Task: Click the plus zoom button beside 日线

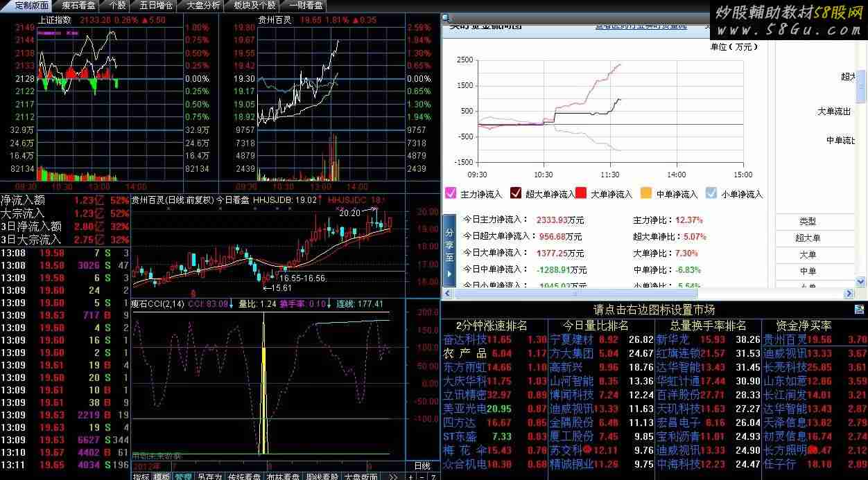Action: click(x=411, y=477)
